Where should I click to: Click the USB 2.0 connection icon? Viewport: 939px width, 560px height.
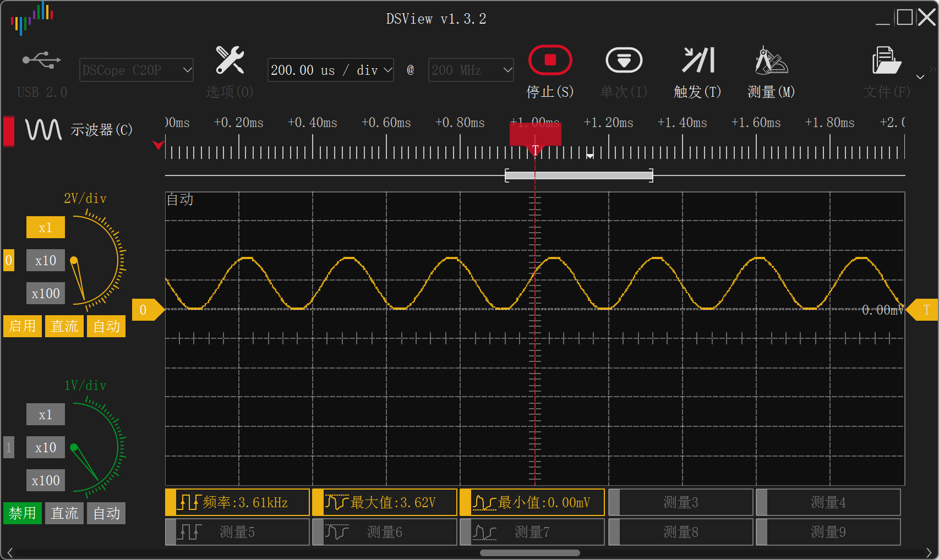click(41, 60)
